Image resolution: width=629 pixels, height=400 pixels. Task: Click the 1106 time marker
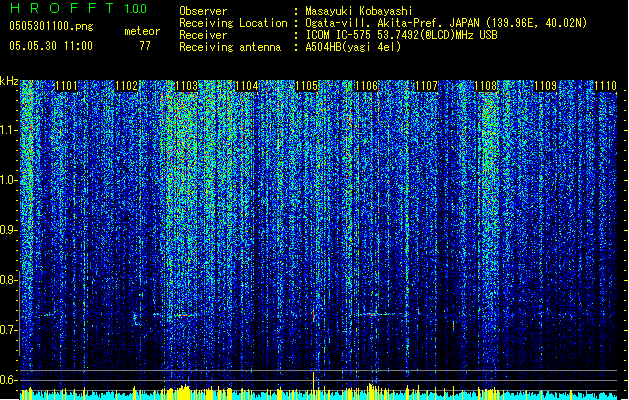pyautogui.click(x=367, y=86)
